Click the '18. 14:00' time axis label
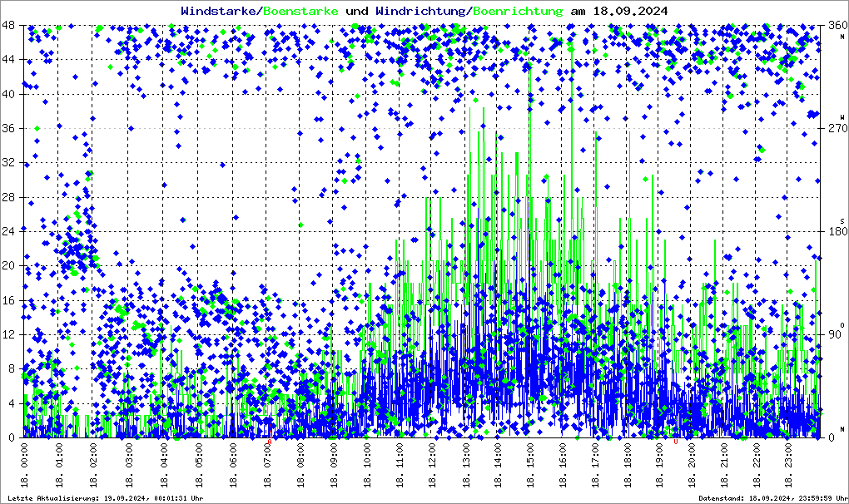The width and height of the screenshot is (849, 504). [498, 465]
